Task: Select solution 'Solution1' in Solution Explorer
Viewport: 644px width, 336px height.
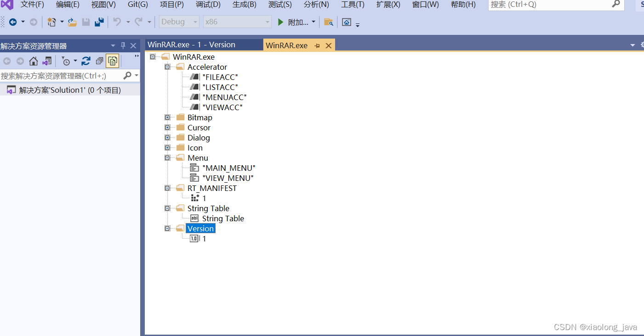Action: point(70,90)
